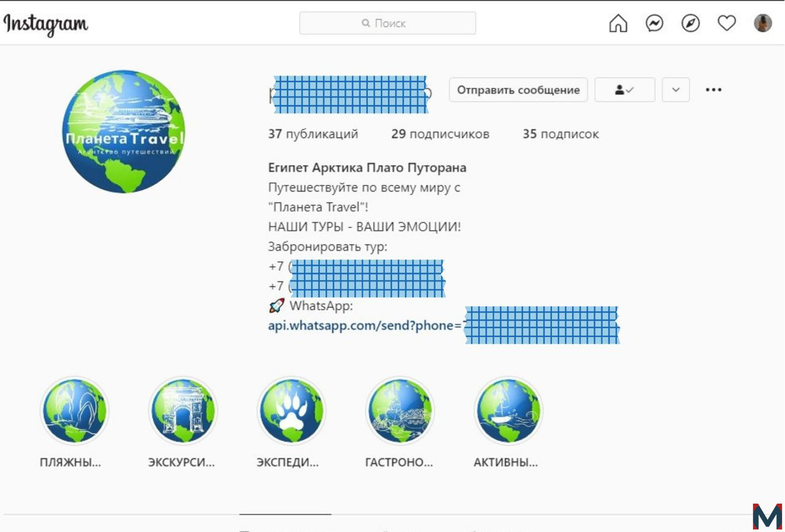Screen dimensions: 785x532
Task: Open the Планета Travel profile picture
Action: click(x=124, y=131)
